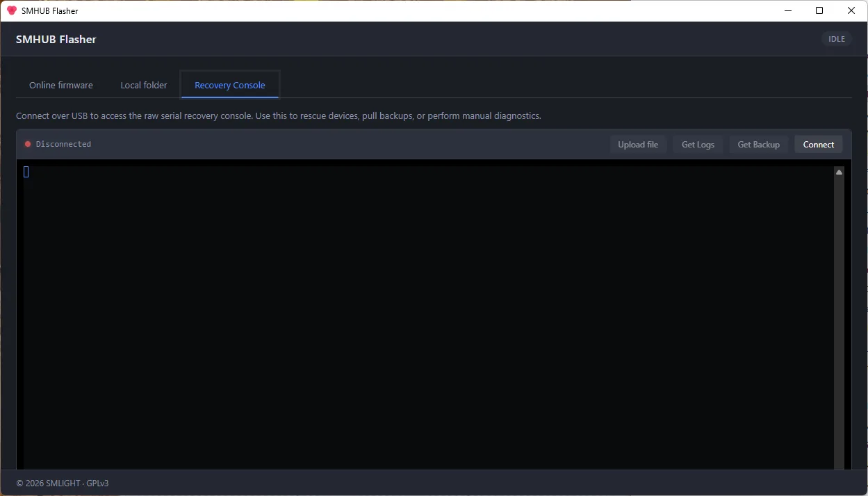Click the recovery console description text
Viewport: 868px width, 496px height.
279,116
